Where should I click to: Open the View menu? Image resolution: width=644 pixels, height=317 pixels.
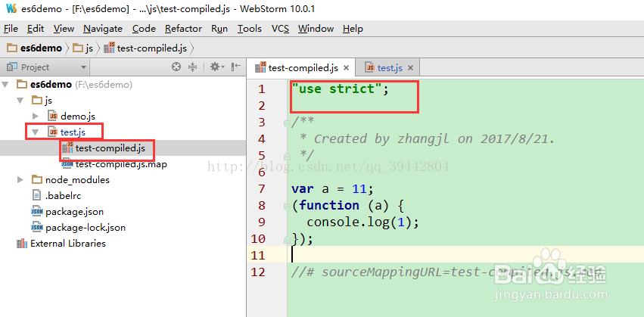pos(64,29)
